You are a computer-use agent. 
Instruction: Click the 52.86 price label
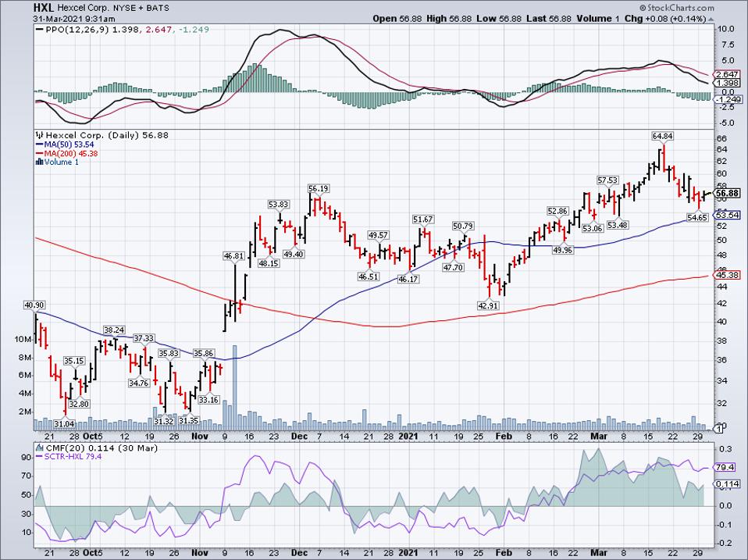coord(557,211)
